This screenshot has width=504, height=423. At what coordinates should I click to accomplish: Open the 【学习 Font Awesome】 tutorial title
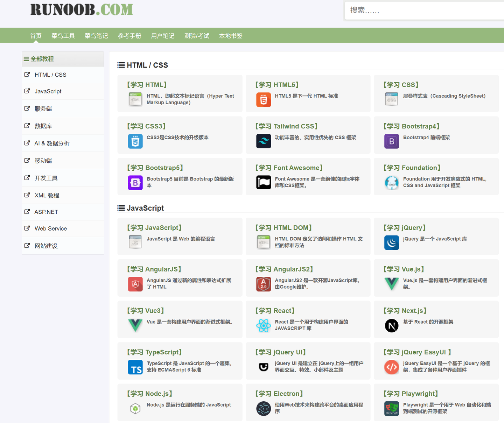click(x=289, y=168)
